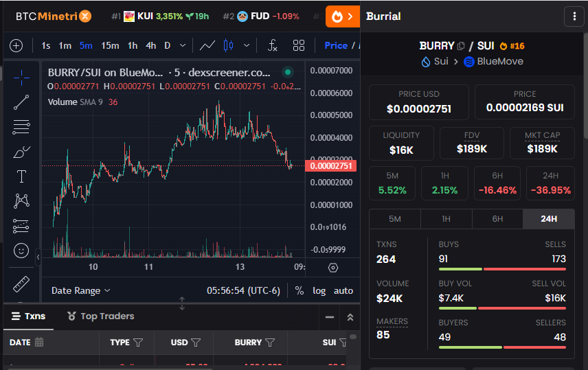This screenshot has height=370, width=588.
Task: Set chart interval to D
Action: [167, 46]
